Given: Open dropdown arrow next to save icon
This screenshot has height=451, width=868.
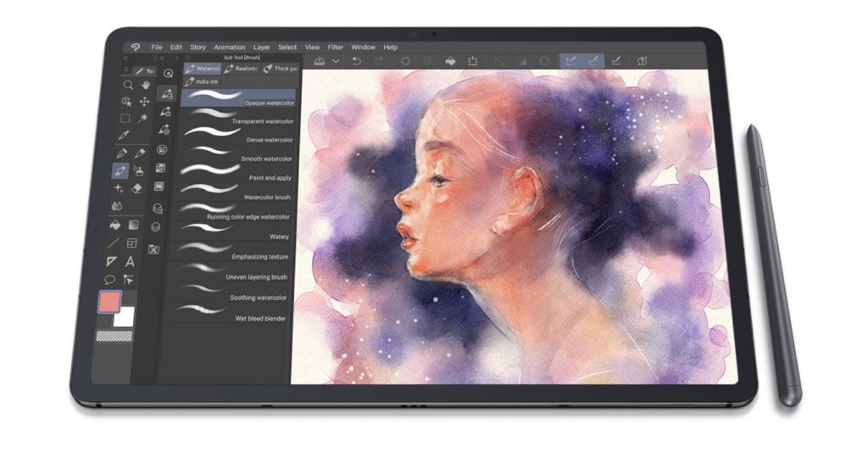Looking at the screenshot, I should (x=336, y=61).
